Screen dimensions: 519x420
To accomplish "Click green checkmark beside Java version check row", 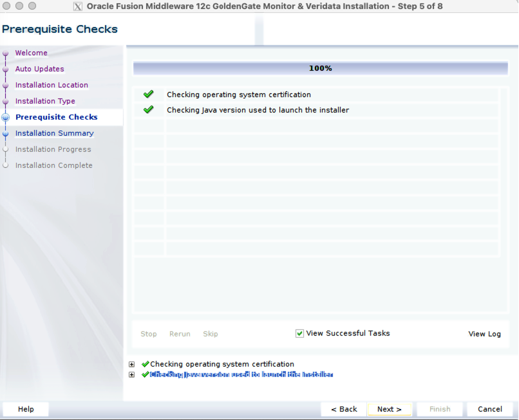I will pyautogui.click(x=149, y=109).
